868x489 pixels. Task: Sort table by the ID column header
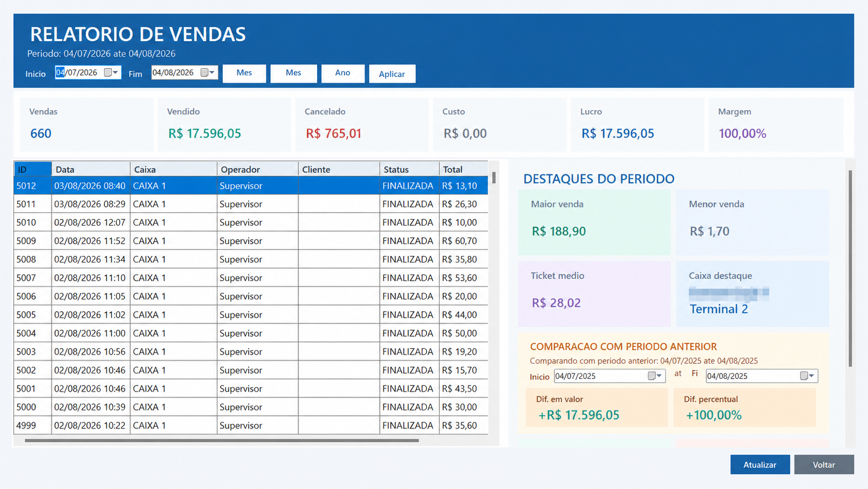pos(33,169)
